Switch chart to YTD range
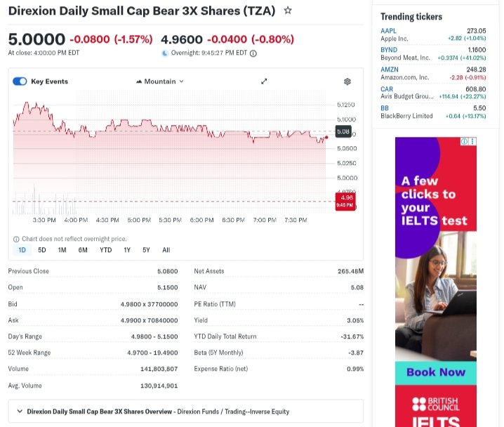Viewport: 504px width, 427px height. click(105, 250)
